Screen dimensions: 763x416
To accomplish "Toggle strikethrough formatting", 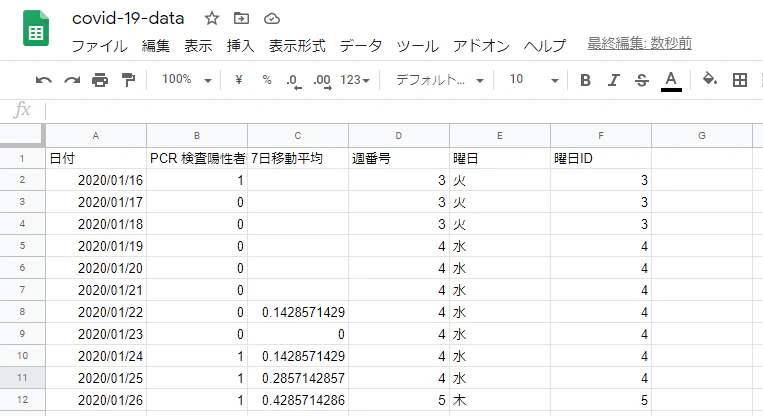I will (642, 80).
